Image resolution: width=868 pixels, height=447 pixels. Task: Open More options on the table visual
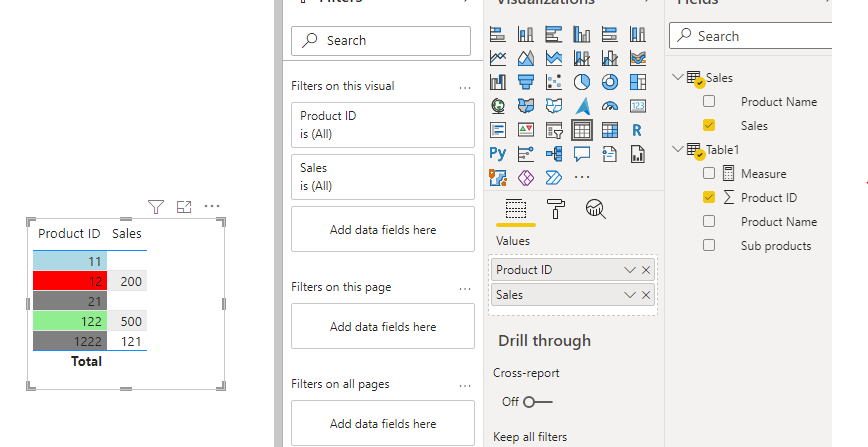212,206
